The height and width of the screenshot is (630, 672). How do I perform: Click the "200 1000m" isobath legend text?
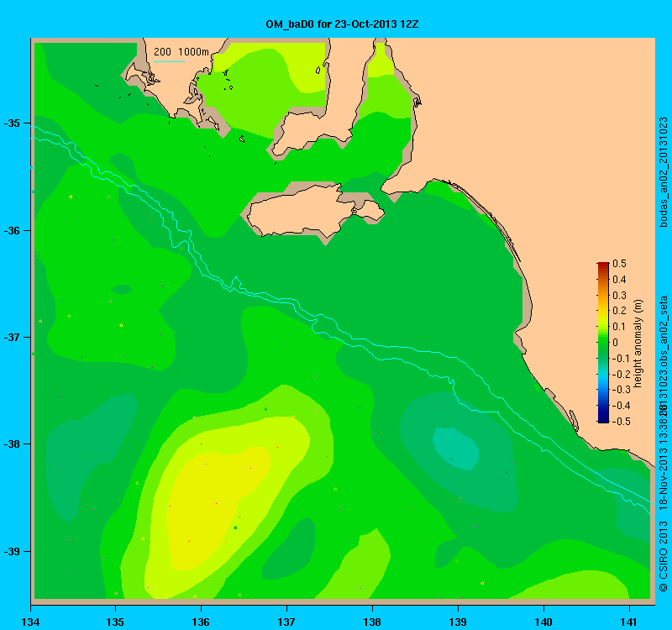[181, 52]
